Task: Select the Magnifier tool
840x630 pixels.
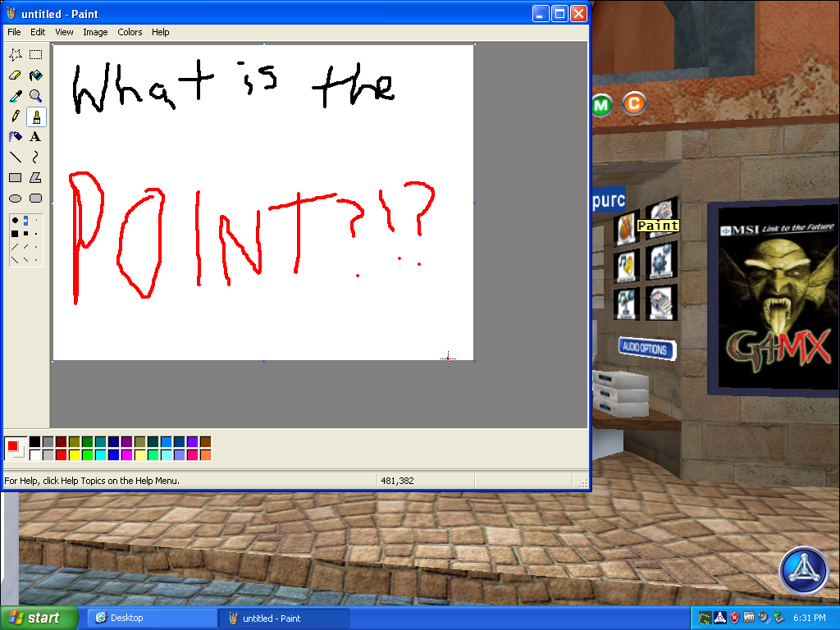Action: [36, 96]
